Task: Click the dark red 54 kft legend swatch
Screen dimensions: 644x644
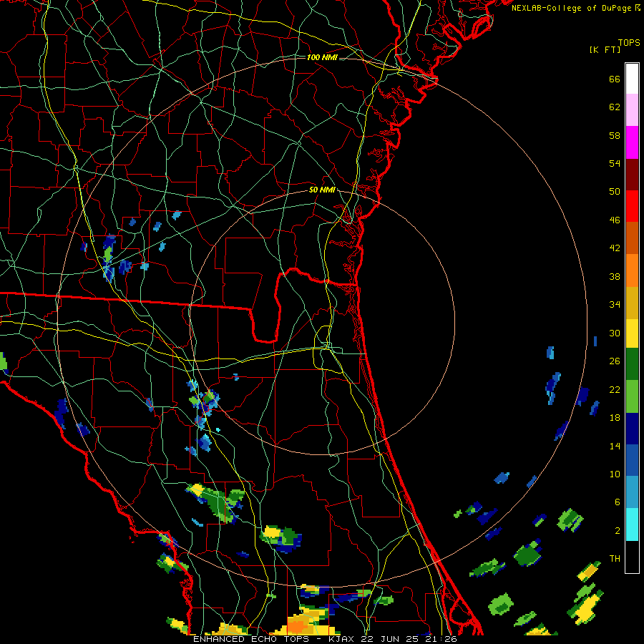Action: 632,174
